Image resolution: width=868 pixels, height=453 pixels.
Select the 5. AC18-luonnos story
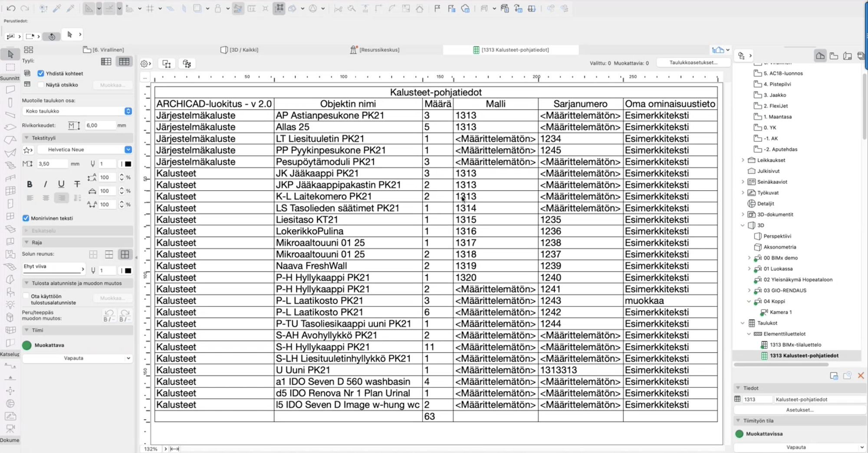783,73
